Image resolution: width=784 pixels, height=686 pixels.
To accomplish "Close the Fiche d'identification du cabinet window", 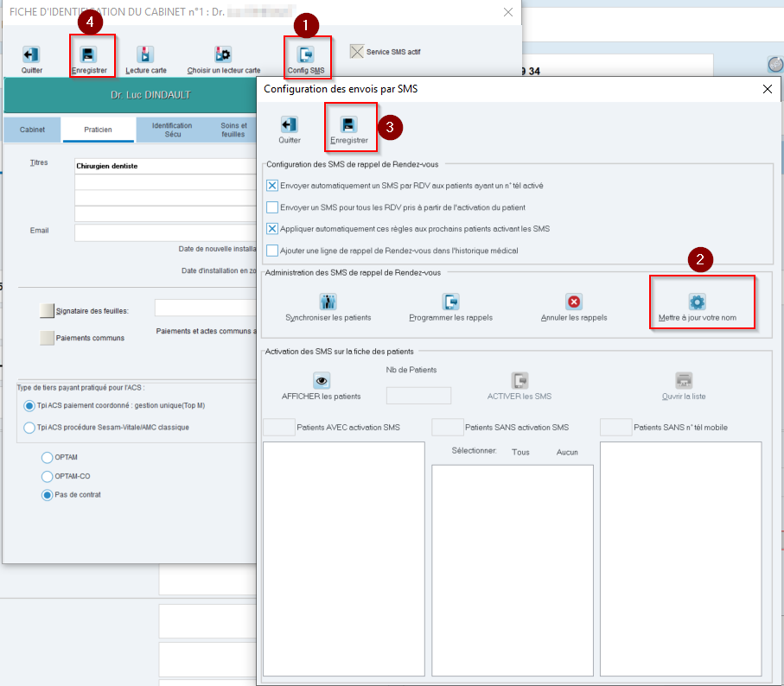I will tap(508, 12).
